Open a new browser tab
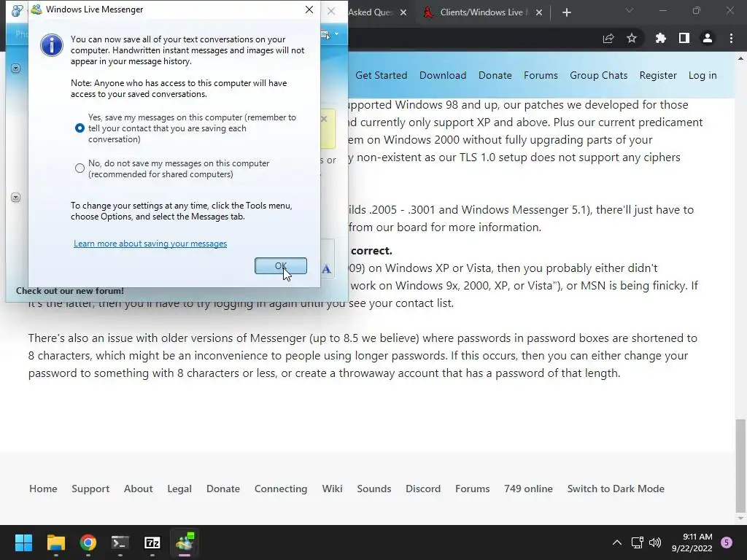The image size is (747, 560). click(566, 12)
